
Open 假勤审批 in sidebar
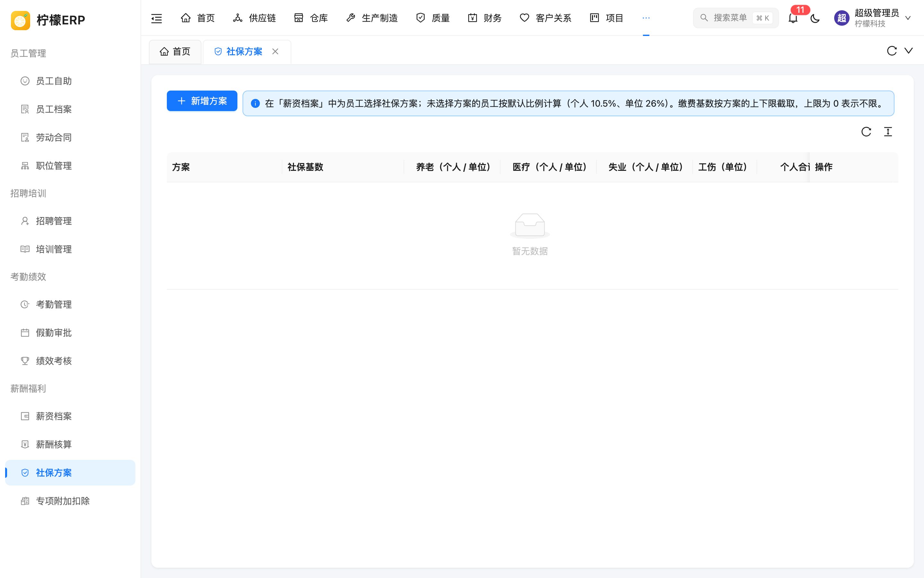click(70, 333)
